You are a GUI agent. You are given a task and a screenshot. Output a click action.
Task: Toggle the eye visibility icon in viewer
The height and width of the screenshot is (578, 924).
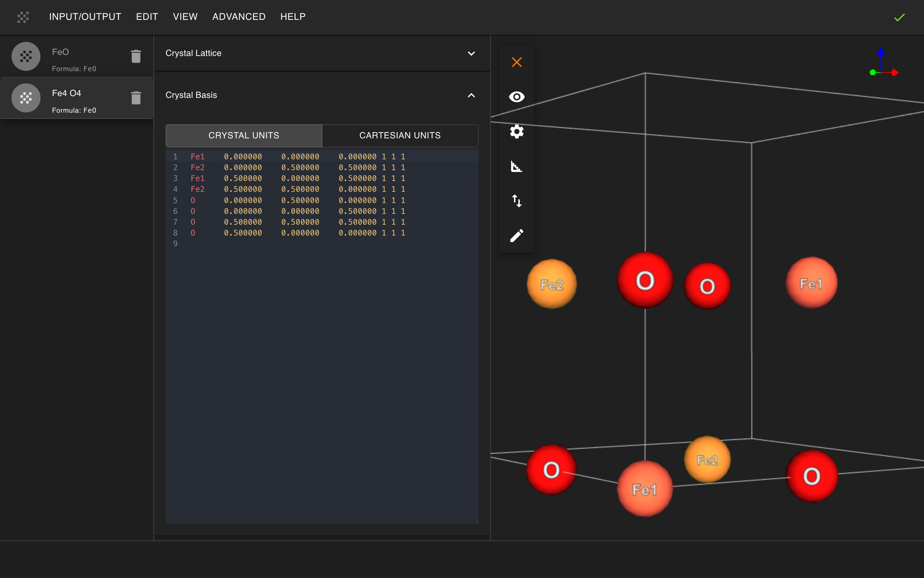[x=517, y=97]
